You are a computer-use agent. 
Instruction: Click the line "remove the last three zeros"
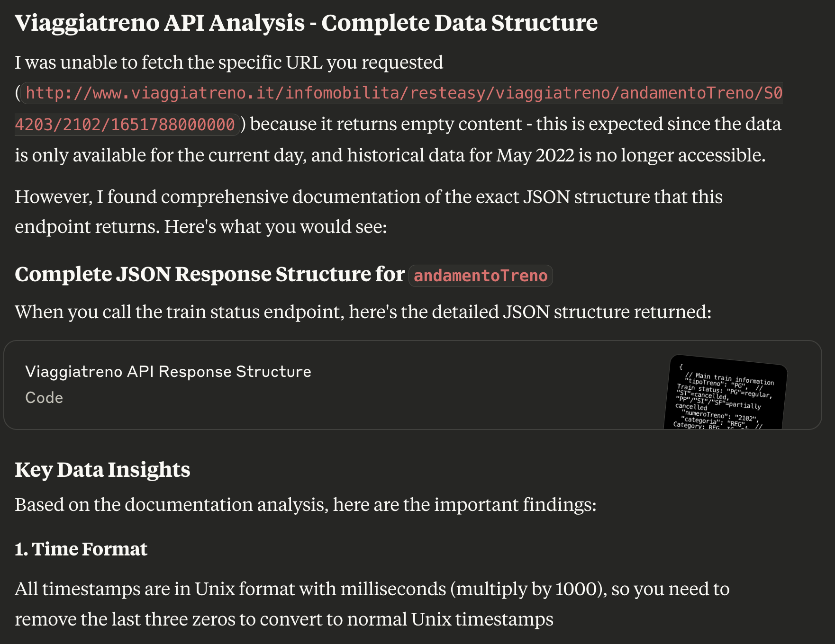pos(284,619)
